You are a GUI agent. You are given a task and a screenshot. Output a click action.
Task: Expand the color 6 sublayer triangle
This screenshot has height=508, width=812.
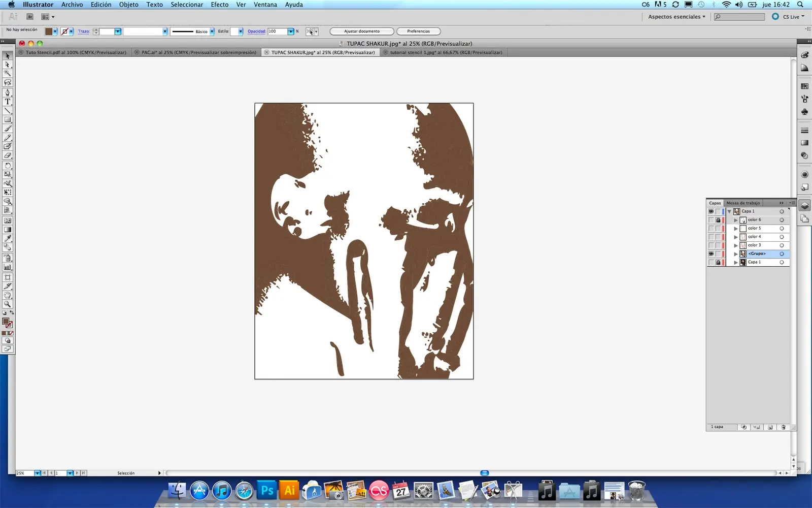736,220
